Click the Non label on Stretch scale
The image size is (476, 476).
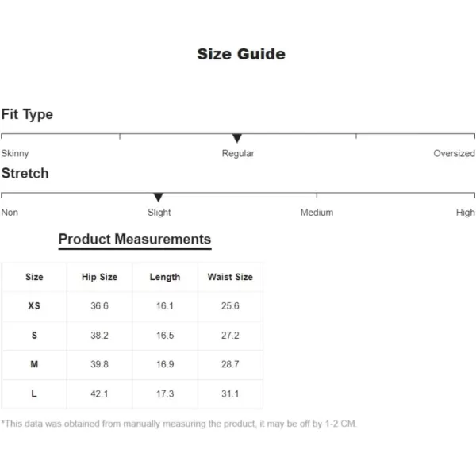[10, 212]
